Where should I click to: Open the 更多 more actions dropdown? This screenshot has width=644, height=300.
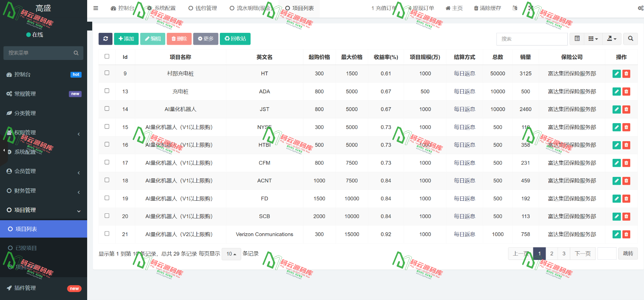point(206,39)
